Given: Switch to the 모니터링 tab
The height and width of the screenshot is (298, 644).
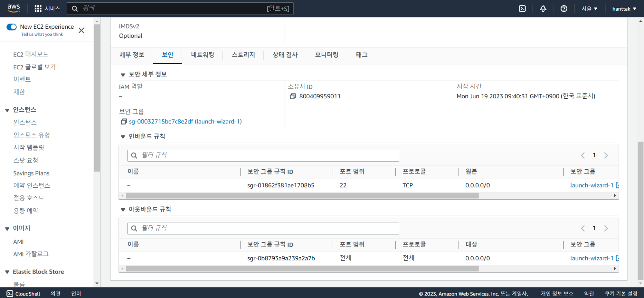Looking at the screenshot, I should (x=327, y=55).
